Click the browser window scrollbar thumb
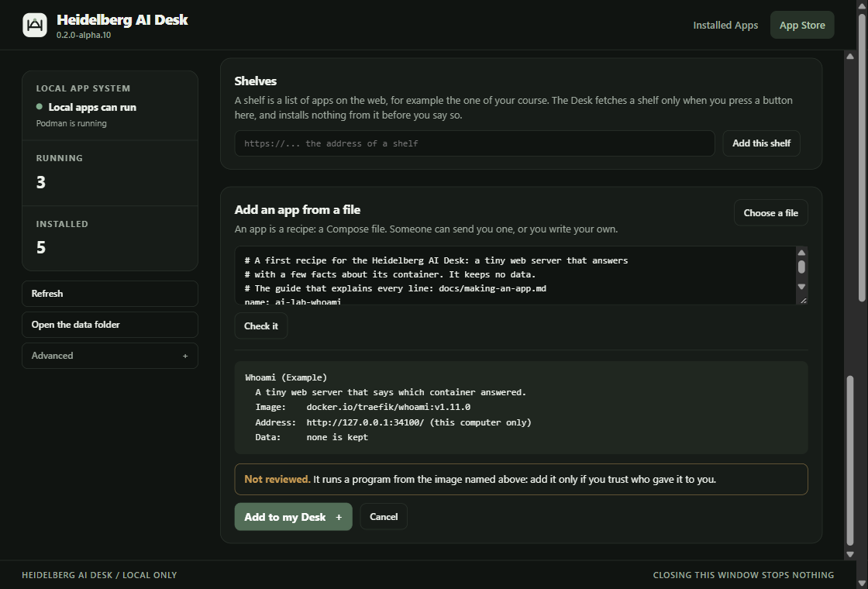868x589 pixels. click(862, 157)
